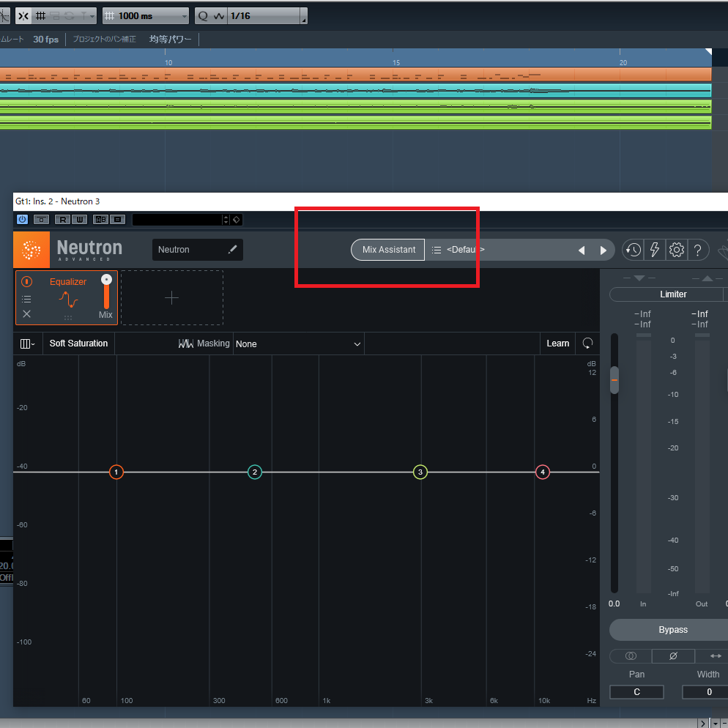This screenshot has width=728, height=728.
Task: Enable Read automation (R) on plugin
Action: (63, 219)
